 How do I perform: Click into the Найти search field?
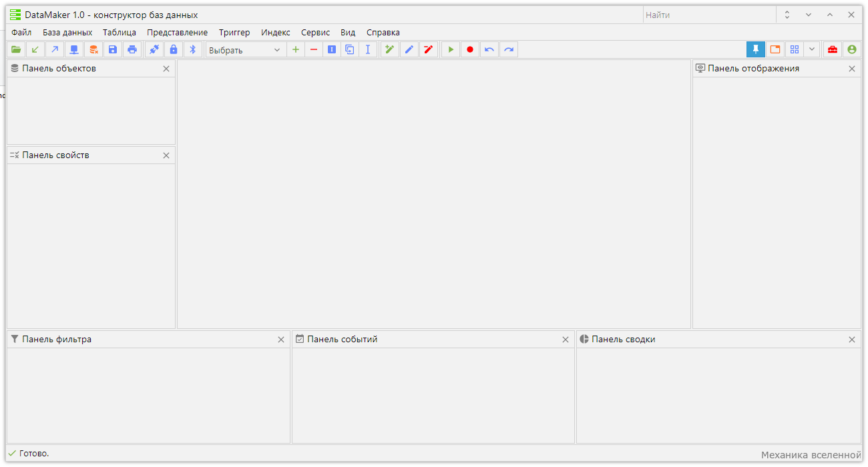tap(709, 15)
